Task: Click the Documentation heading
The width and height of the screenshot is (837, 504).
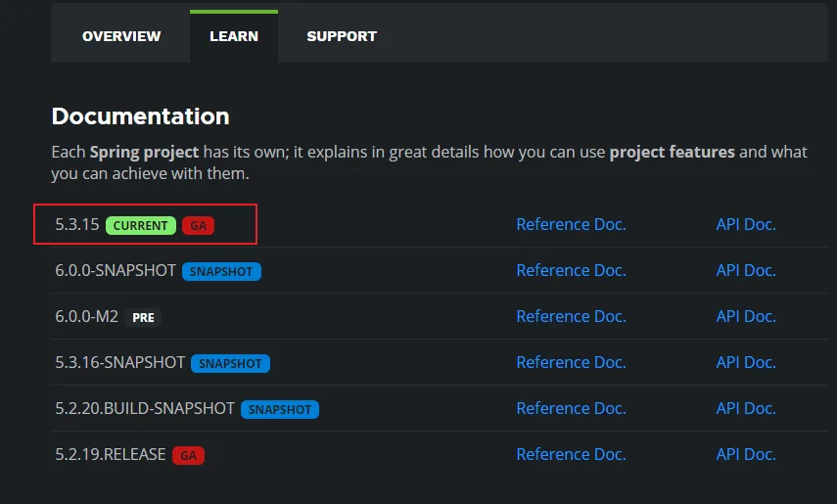Action: tap(140, 115)
